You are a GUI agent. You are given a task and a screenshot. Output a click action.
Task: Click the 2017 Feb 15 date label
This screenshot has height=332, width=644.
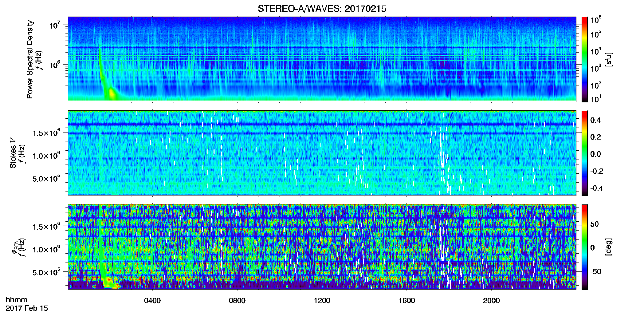(x=27, y=308)
